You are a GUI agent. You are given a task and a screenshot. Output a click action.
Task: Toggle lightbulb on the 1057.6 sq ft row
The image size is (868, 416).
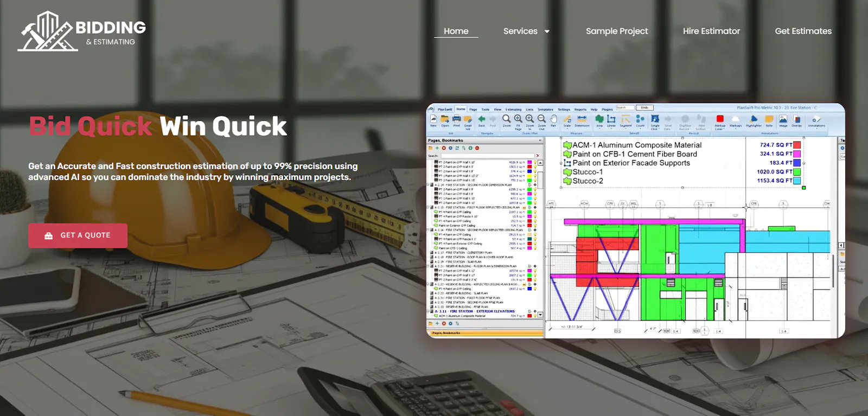pyautogui.click(x=535, y=271)
